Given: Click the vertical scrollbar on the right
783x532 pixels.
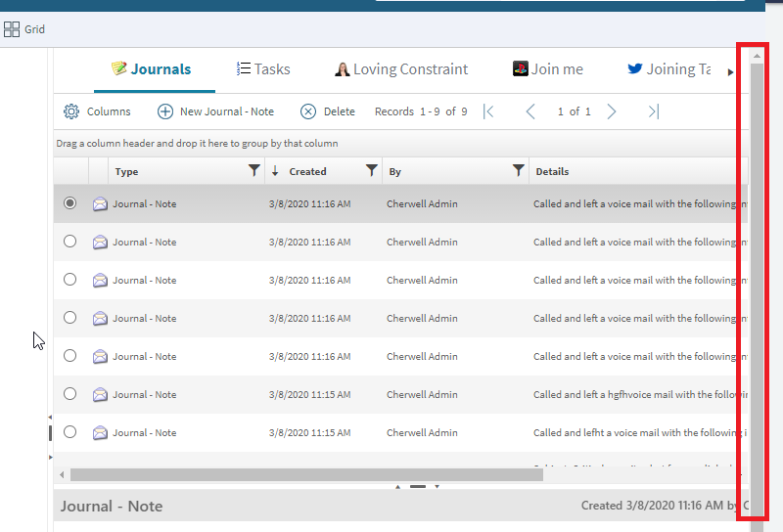Looking at the screenshot, I should 757,274.
